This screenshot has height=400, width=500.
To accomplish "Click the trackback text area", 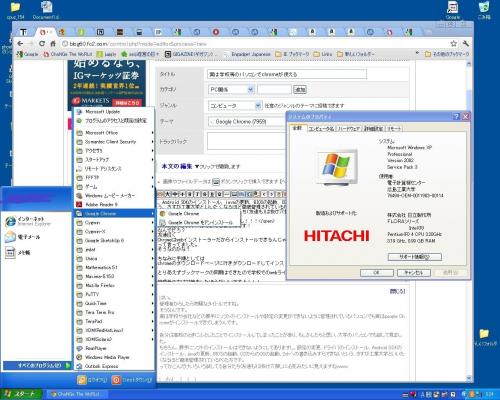I will (247, 141).
